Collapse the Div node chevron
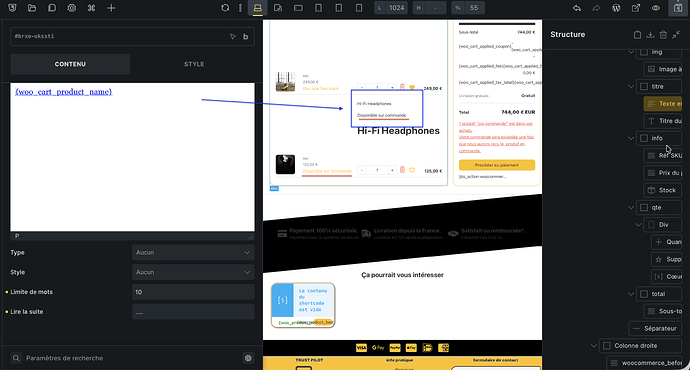The image size is (690, 370). [639, 225]
